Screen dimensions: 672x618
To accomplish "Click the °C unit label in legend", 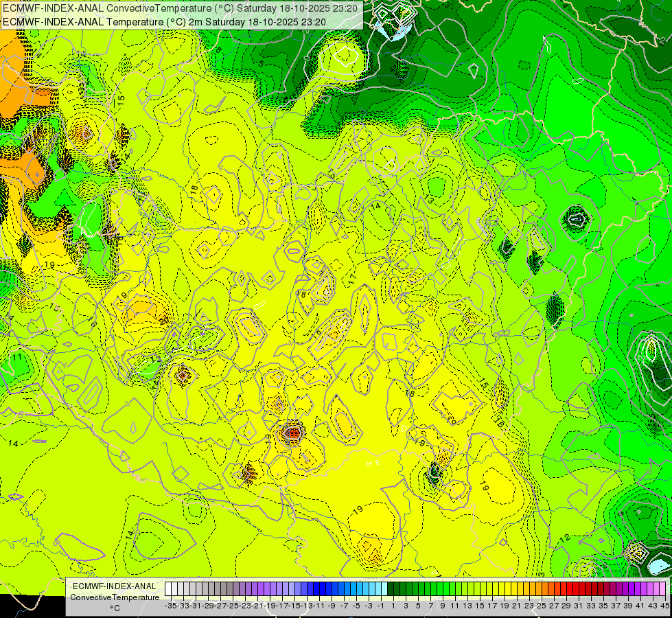I will point(115,608).
